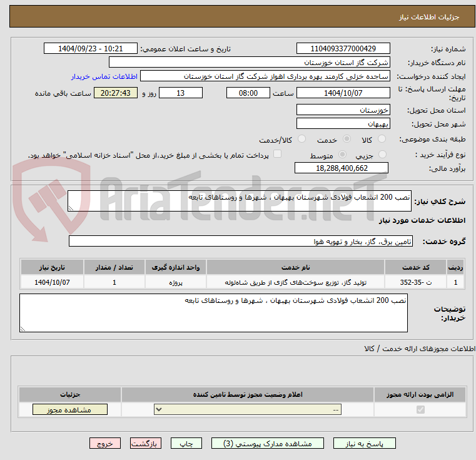Click the resize handle of شرح کلی نیاز

click(x=71, y=208)
